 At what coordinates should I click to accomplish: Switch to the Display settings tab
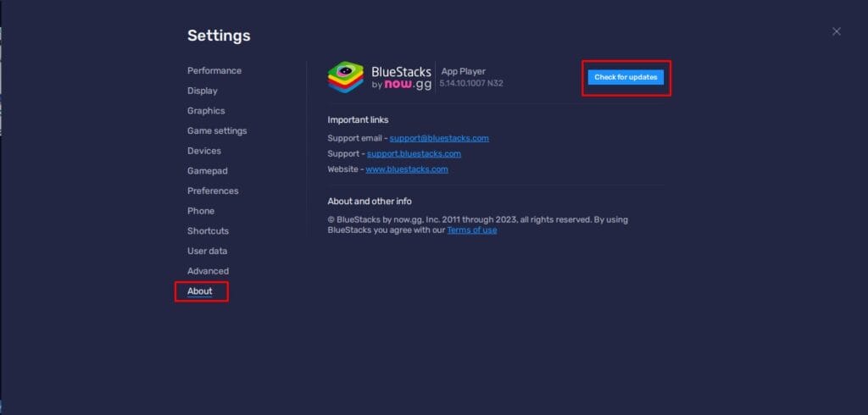coord(202,91)
